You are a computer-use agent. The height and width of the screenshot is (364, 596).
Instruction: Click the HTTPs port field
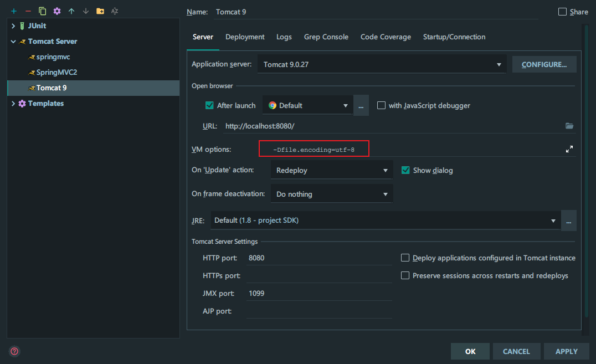(x=319, y=275)
